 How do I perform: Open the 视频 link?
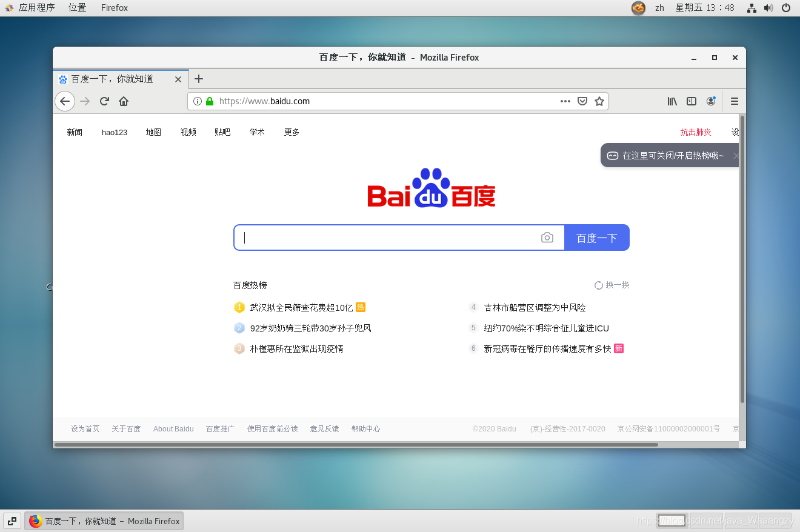[x=188, y=132]
